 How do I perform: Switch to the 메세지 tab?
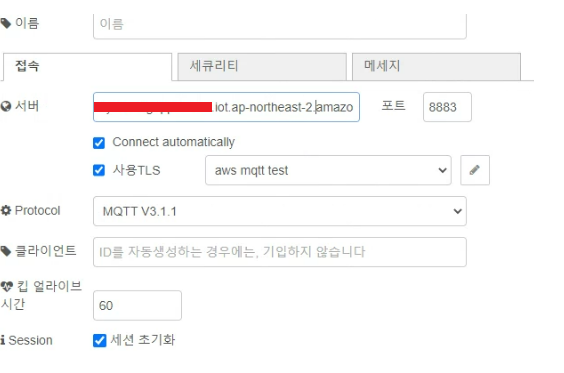pyautogui.click(x=436, y=67)
